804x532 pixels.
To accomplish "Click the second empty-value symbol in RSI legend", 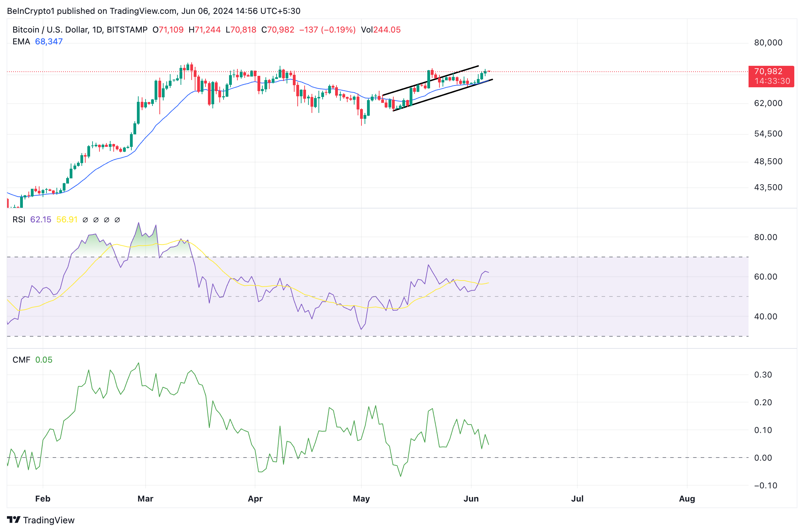I will point(96,220).
